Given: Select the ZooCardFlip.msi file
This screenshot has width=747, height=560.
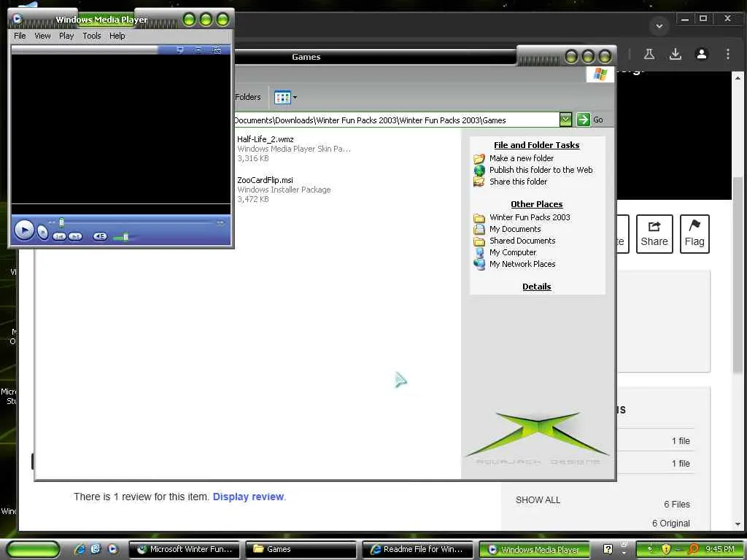Looking at the screenshot, I should pyautogui.click(x=265, y=180).
